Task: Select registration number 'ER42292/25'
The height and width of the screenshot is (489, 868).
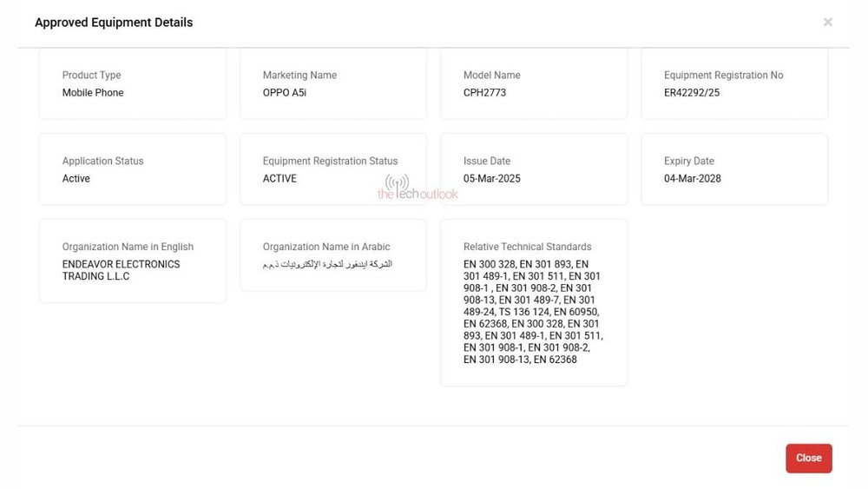Action: [692, 92]
